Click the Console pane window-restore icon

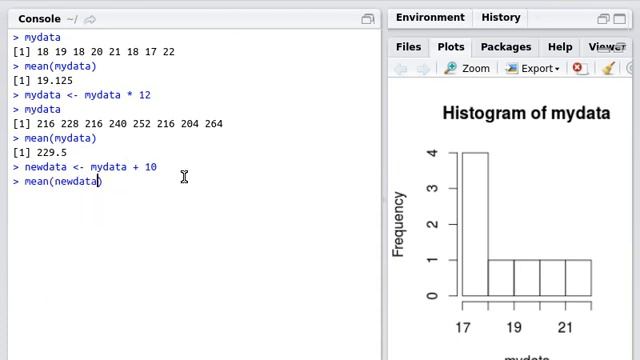pos(368,19)
